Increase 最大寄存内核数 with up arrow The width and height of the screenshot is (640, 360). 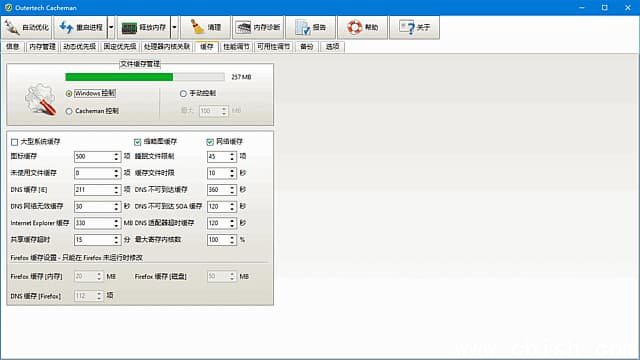click(x=232, y=238)
